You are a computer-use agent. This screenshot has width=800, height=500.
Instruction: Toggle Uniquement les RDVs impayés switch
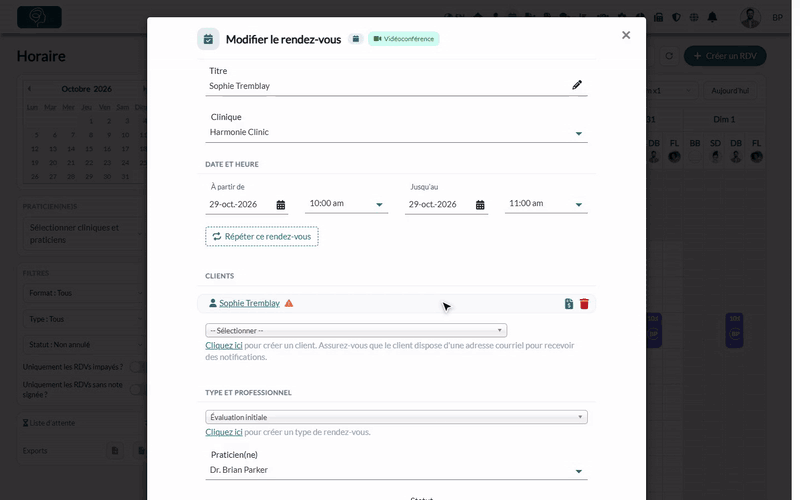click(137, 367)
